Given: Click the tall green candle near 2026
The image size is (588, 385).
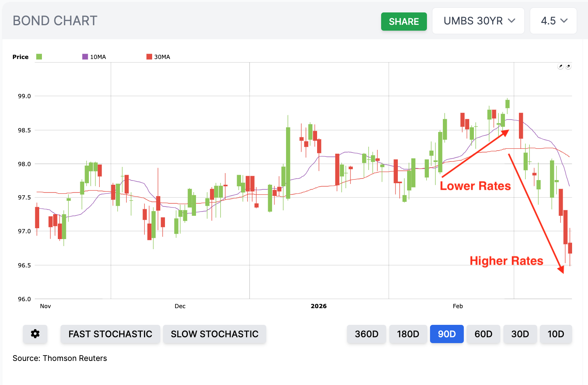Looking at the screenshot, I should [x=288, y=163].
